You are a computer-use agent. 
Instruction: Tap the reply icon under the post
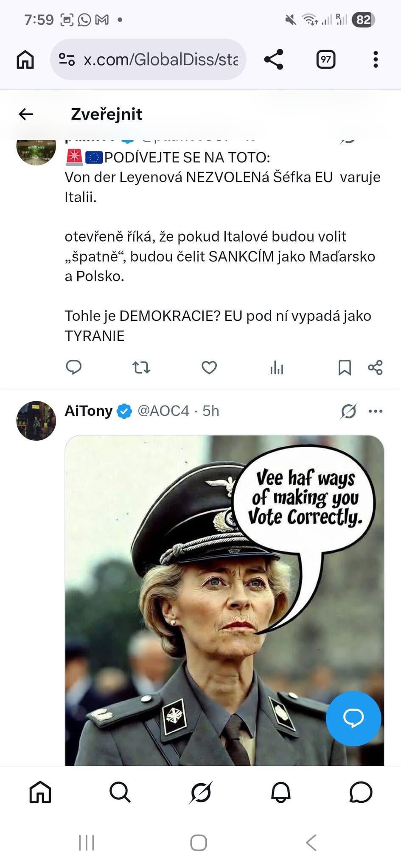[x=74, y=367]
